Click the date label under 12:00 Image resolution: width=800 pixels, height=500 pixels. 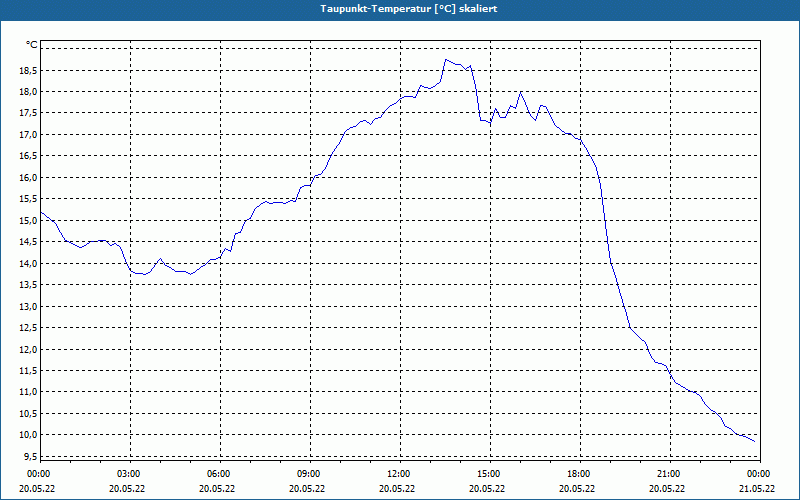point(397,489)
